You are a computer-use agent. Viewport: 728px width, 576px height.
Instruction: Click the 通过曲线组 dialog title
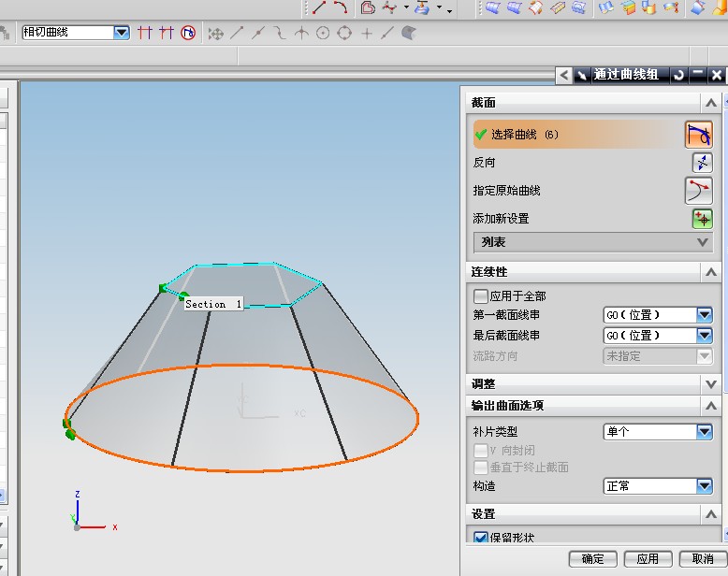coord(626,75)
